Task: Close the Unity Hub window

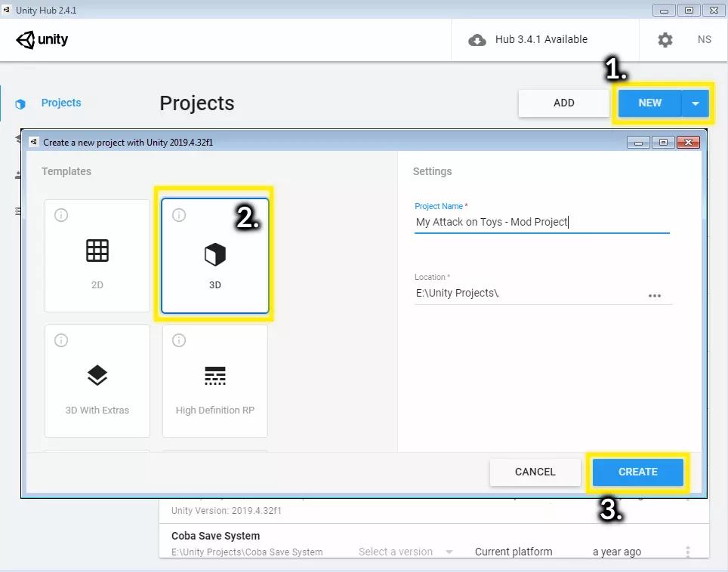Action: click(x=714, y=11)
